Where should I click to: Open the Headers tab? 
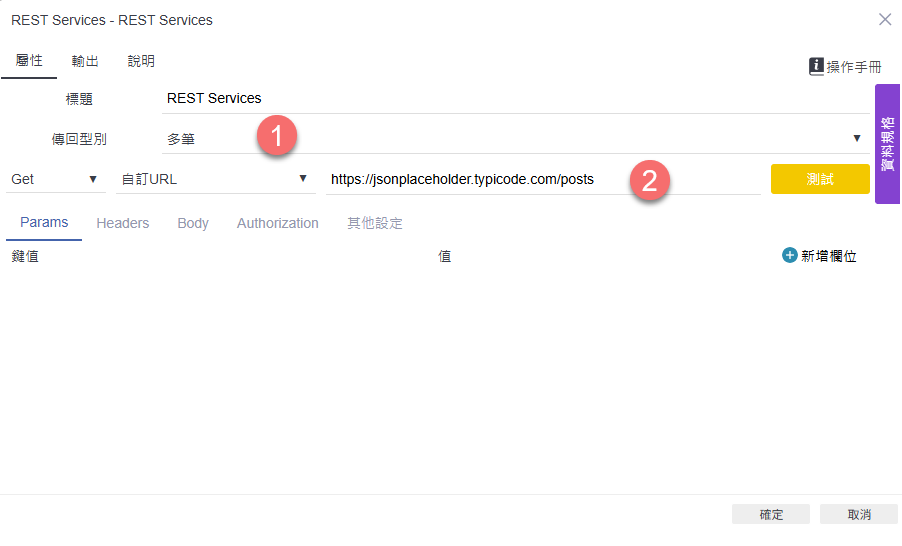(x=123, y=223)
